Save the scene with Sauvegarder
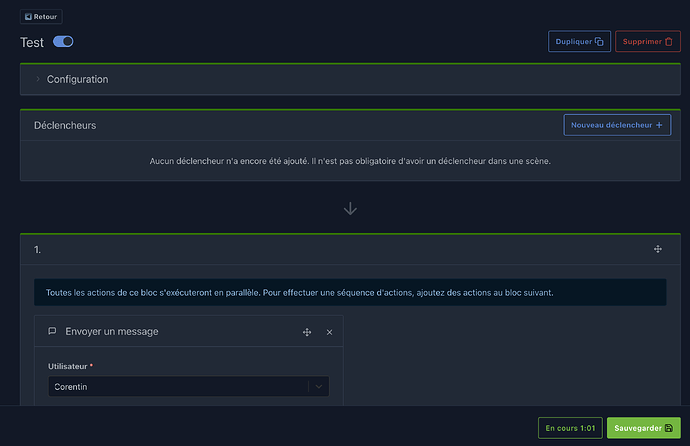Image resolution: width=690 pixels, height=446 pixels. tap(643, 428)
